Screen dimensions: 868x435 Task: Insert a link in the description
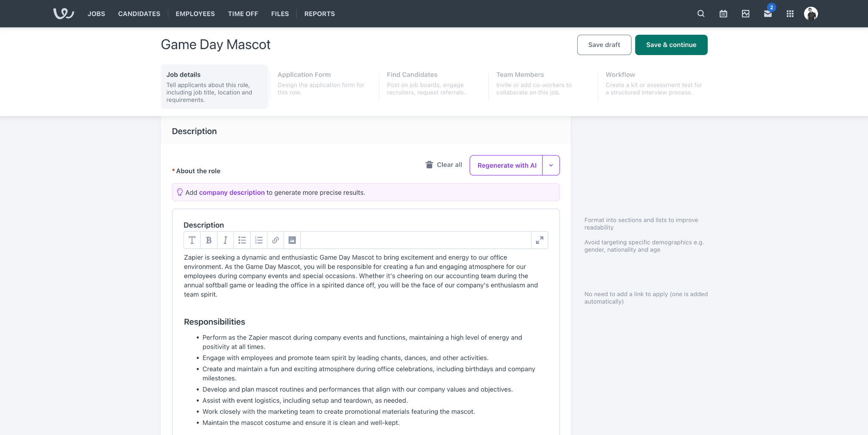(275, 240)
